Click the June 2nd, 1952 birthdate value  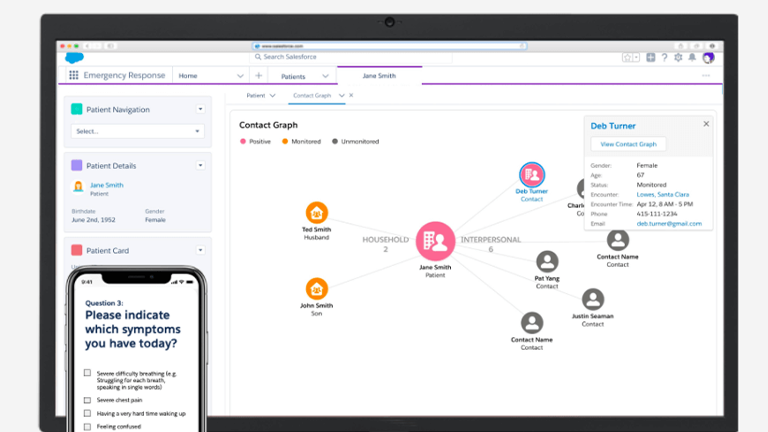point(94,220)
